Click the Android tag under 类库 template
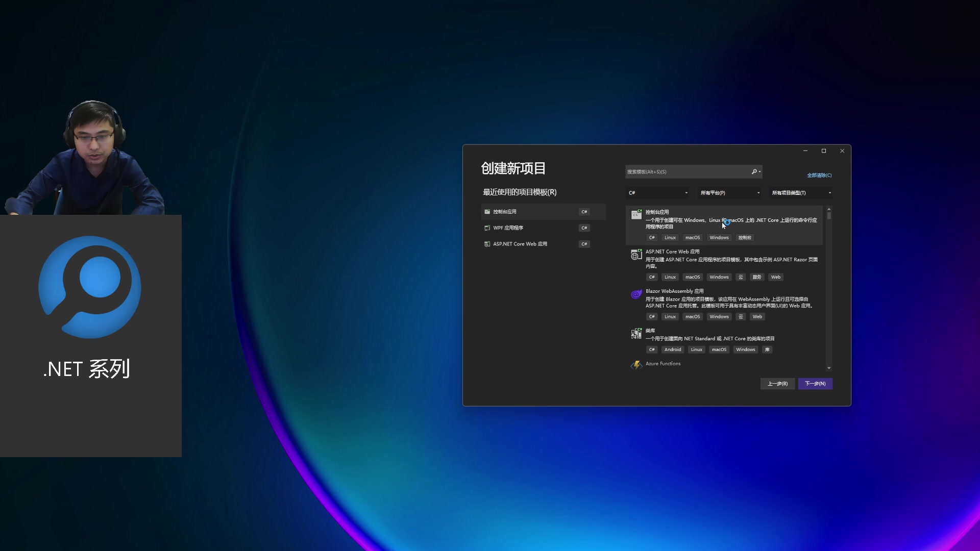980x551 pixels. (673, 349)
